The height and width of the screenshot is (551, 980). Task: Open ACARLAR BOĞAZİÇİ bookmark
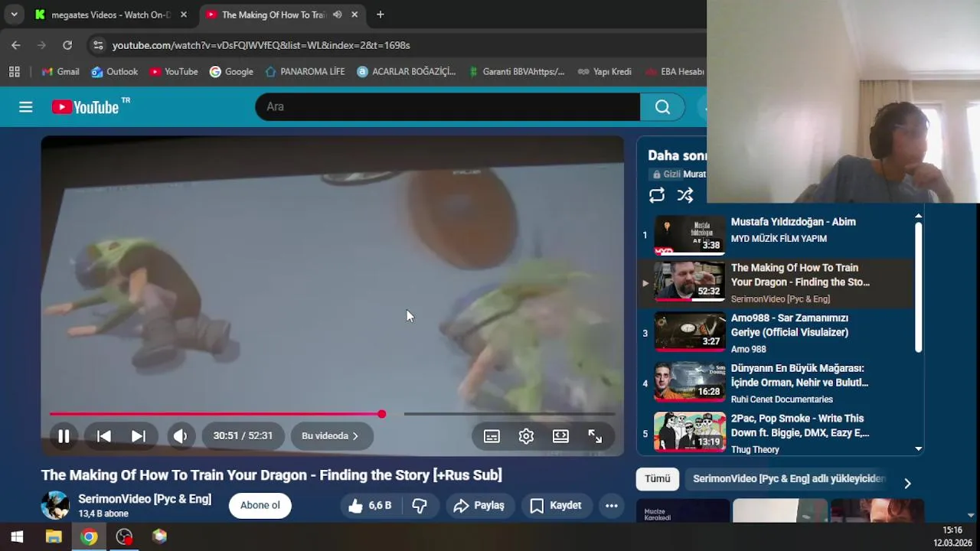pos(406,72)
